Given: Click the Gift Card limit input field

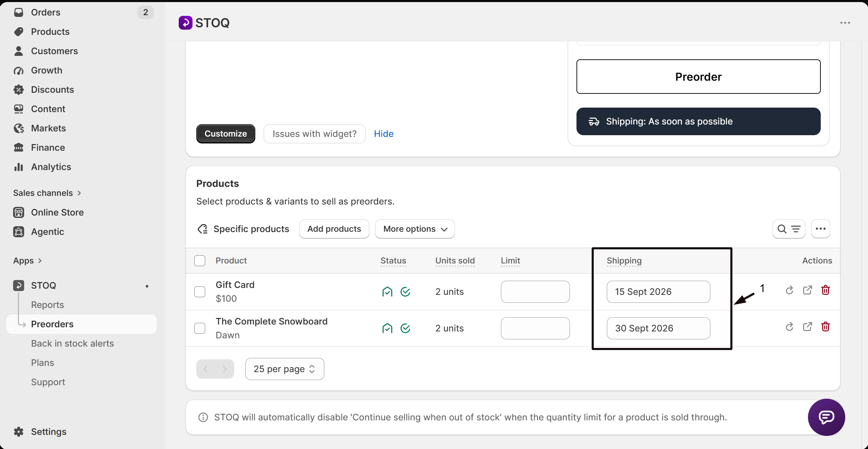Looking at the screenshot, I should pyautogui.click(x=535, y=292).
